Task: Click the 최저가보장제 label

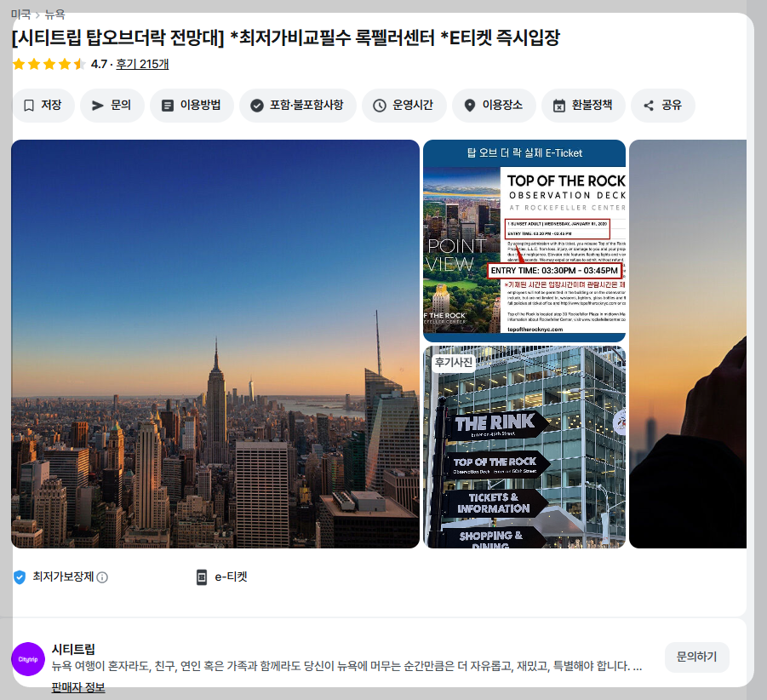Action: click(63, 577)
